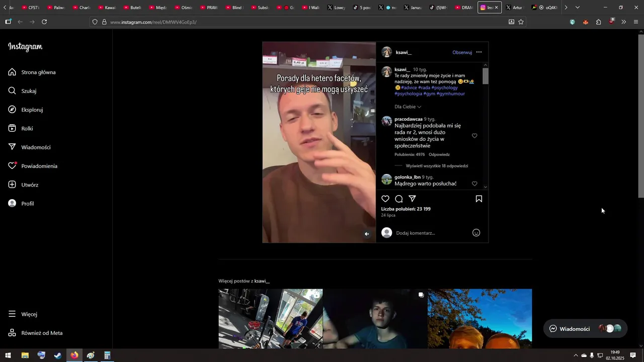
Task: Show hidden system tray icons
Action: 576,355
